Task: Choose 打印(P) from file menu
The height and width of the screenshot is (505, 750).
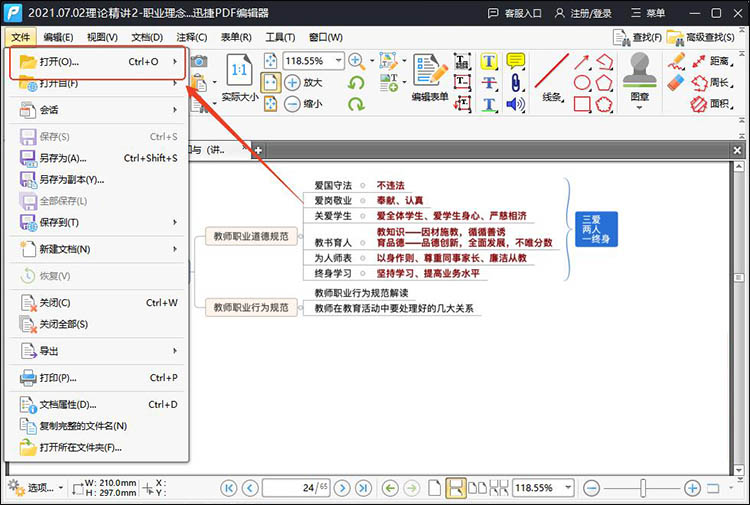Action: (97, 378)
